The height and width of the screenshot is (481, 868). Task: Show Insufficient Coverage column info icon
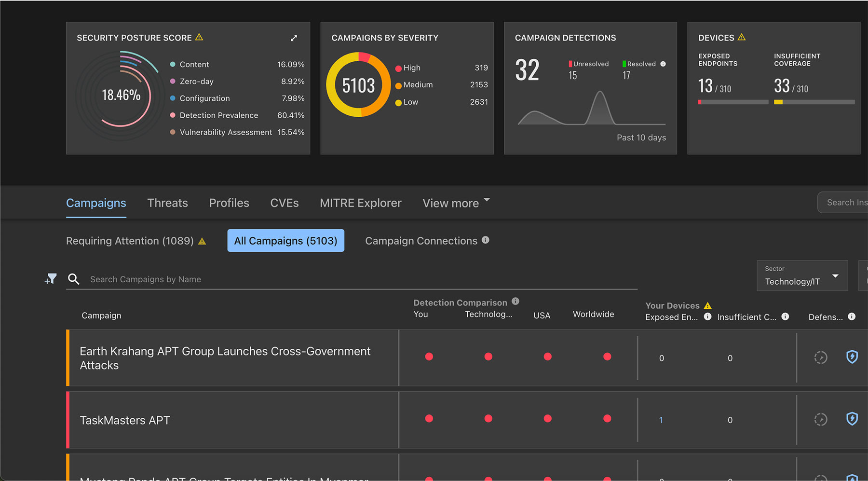coord(785,316)
